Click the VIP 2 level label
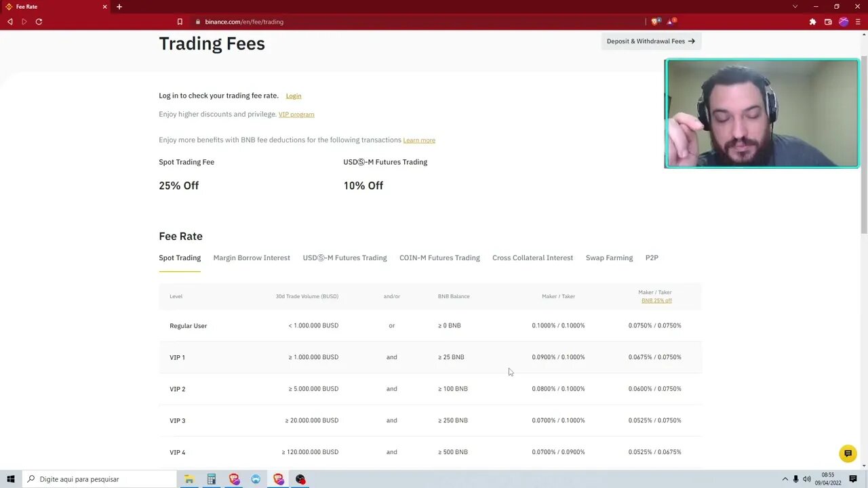 coord(177,389)
